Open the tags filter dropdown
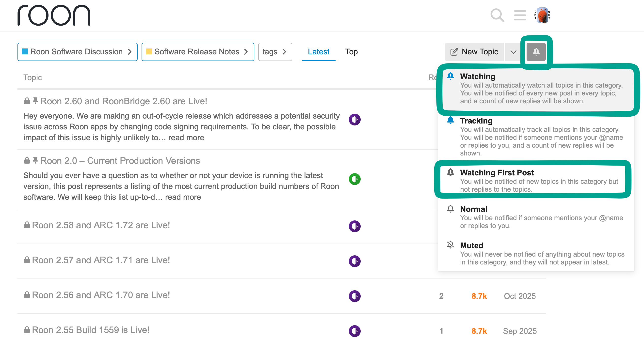 [x=275, y=52]
